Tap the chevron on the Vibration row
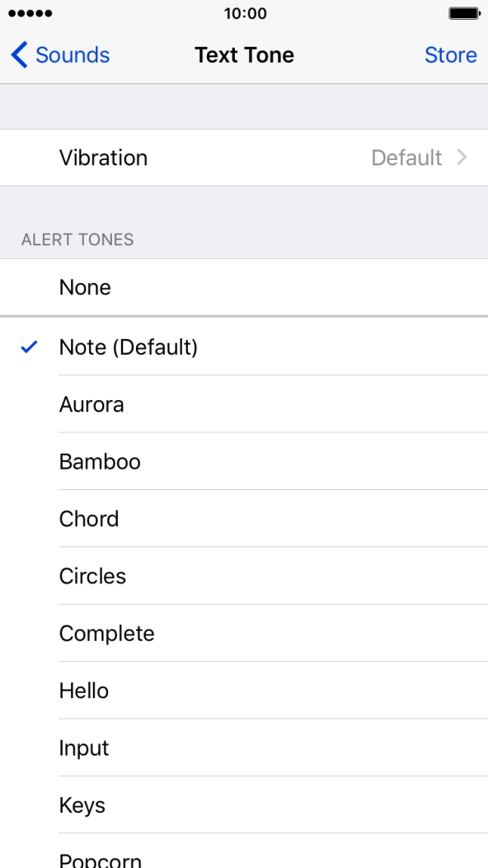488x868 pixels. [462, 158]
